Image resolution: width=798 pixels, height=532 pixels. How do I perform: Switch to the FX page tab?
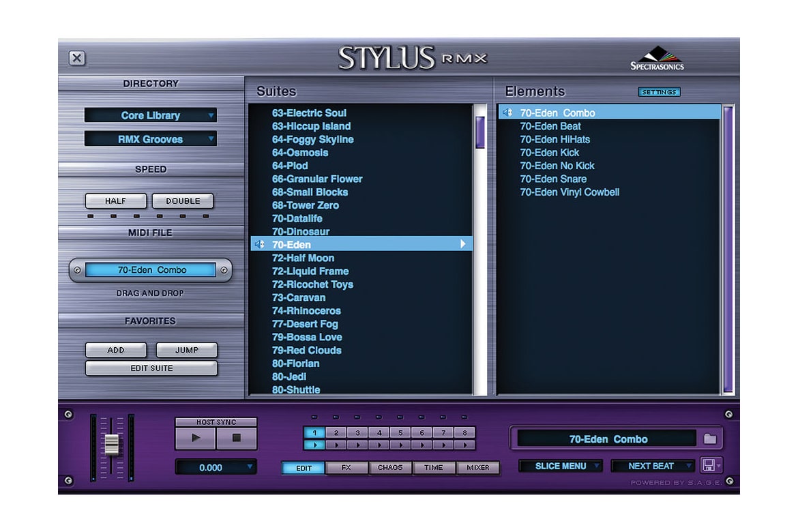coord(346,468)
